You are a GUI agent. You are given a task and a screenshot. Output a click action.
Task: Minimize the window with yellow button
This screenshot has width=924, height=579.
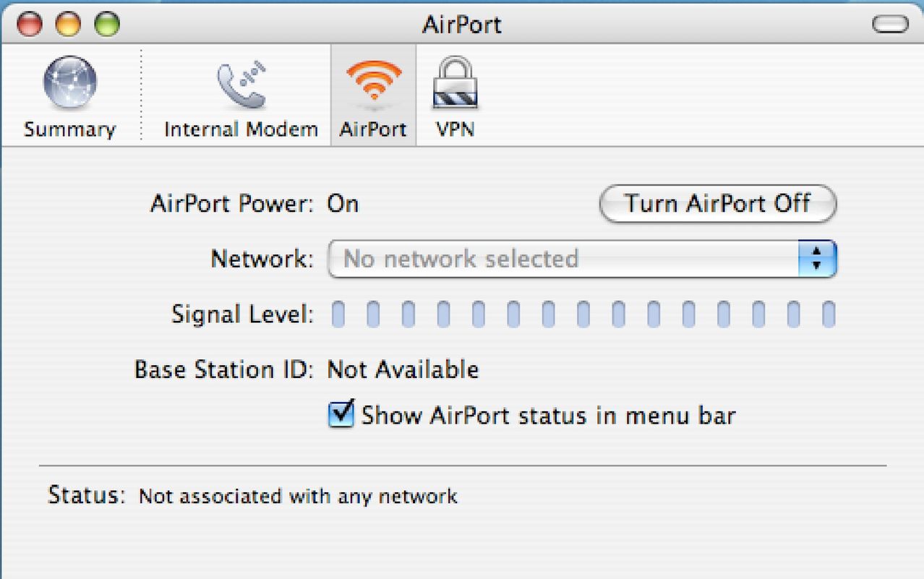(x=69, y=25)
